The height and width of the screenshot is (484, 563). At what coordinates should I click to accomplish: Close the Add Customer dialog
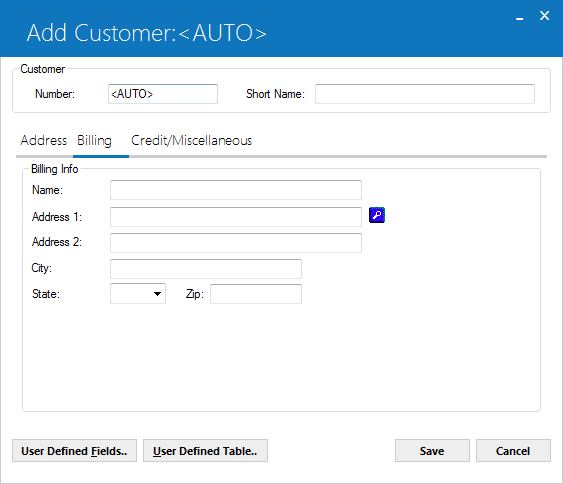pyautogui.click(x=544, y=15)
